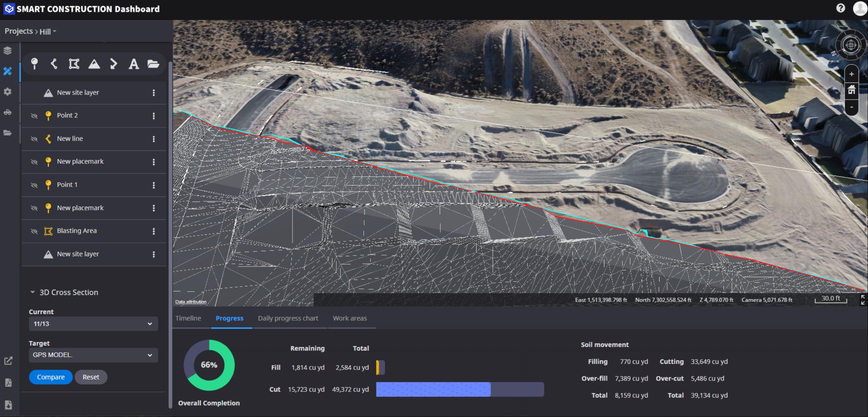The image size is (868, 417).
Task: Toggle visibility of New line
Action: pos(35,139)
